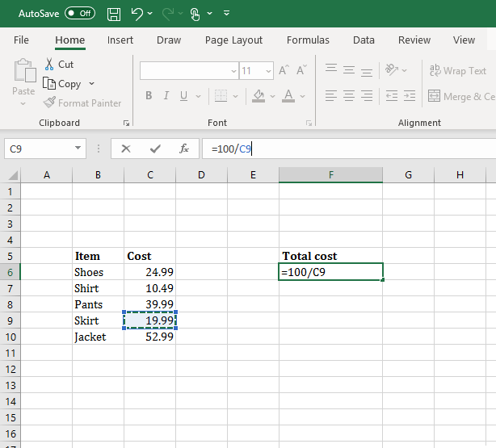The width and height of the screenshot is (496, 448).
Task: Cancel the formula entry with X icon
Action: click(x=126, y=149)
